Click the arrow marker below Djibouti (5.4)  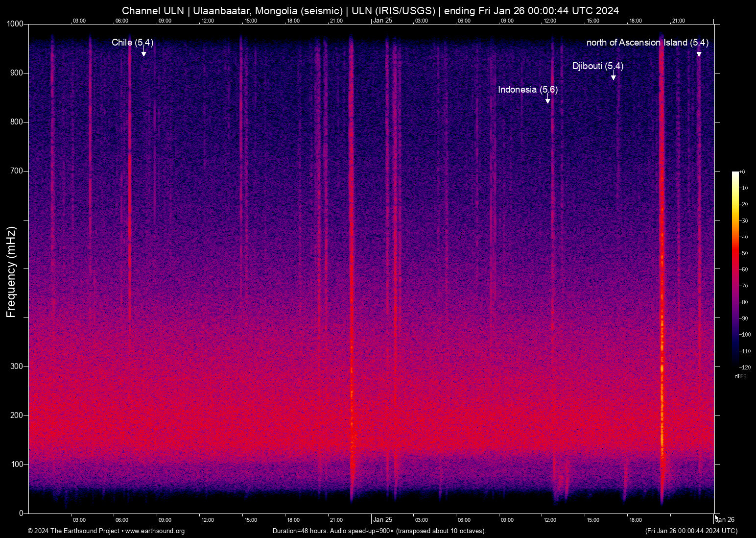click(x=613, y=76)
